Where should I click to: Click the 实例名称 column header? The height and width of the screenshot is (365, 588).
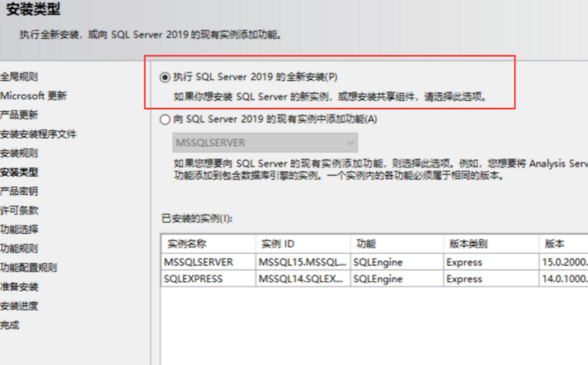pyautogui.click(x=208, y=244)
